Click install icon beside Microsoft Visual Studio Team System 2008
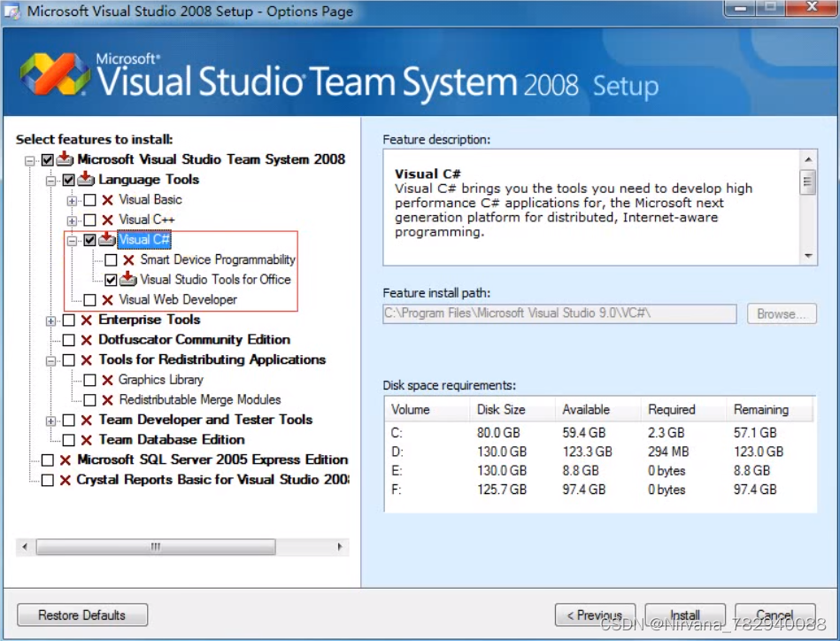840x641 pixels. pos(65,158)
